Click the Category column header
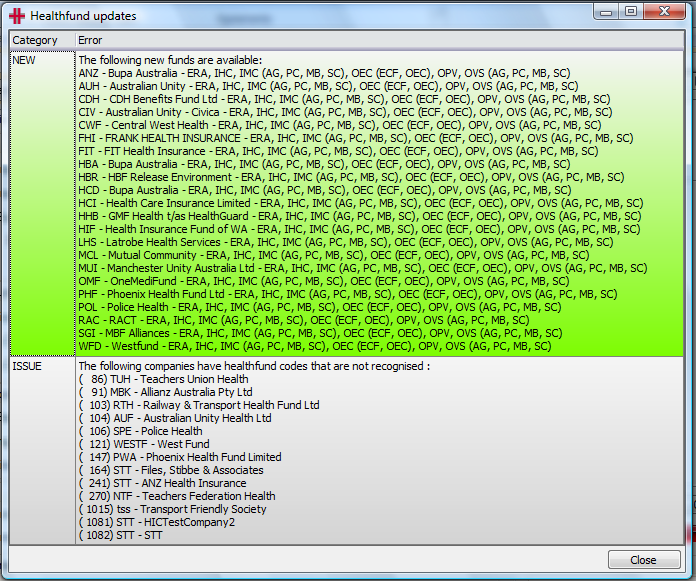The width and height of the screenshot is (696, 581). (42, 40)
